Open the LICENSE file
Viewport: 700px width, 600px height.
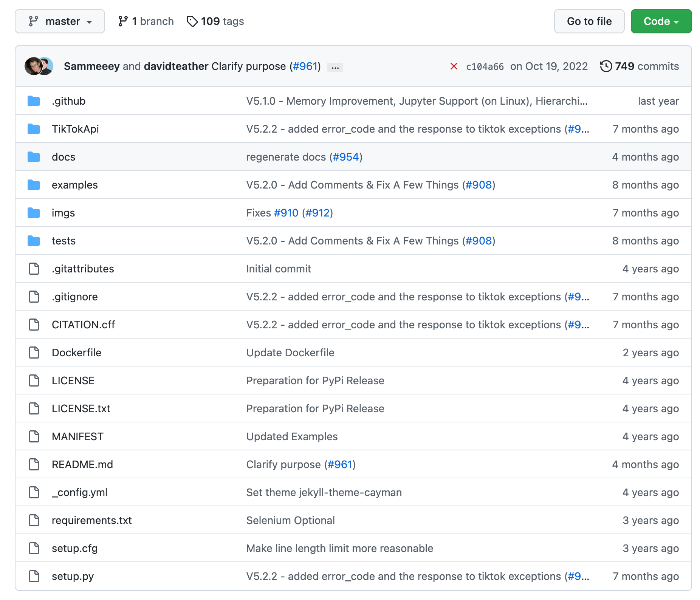pos(73,380)
